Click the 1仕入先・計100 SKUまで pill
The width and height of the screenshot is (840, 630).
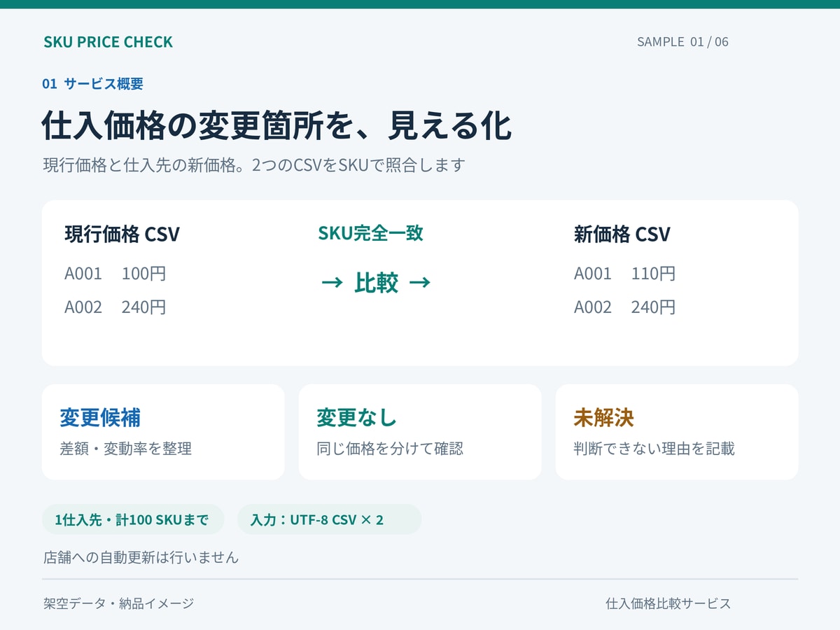pyautogui.click(x=133, y=519)
